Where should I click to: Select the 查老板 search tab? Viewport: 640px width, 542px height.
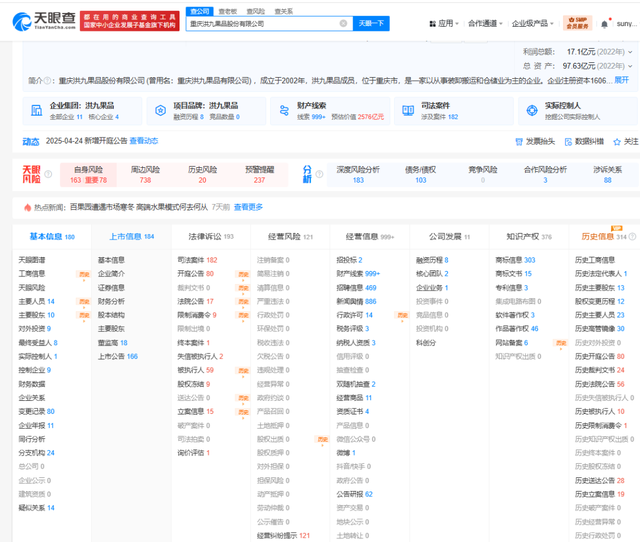227,10
